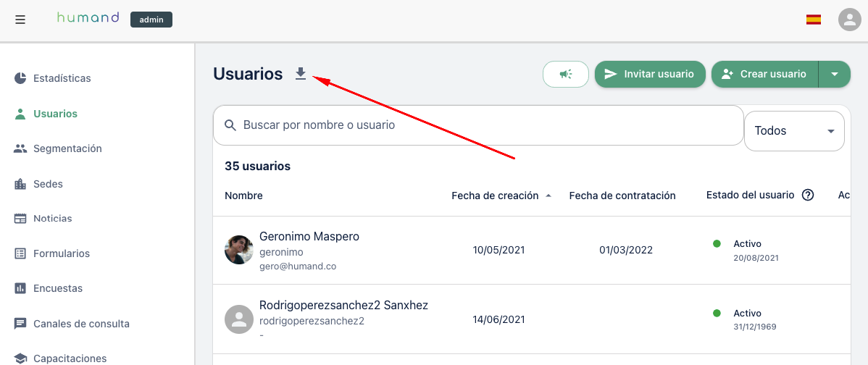Open the profile avatar menu
The image size is (868, 365).
[x=848, y=20]
